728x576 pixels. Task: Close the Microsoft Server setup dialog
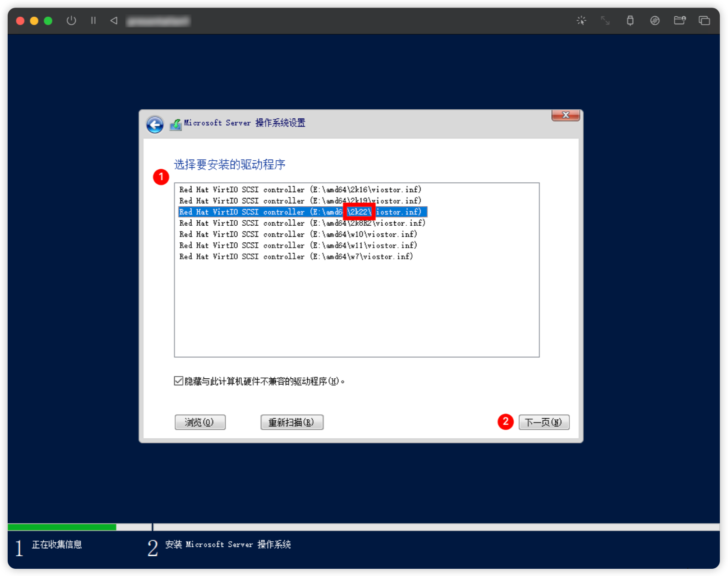(x=566, y=115)
